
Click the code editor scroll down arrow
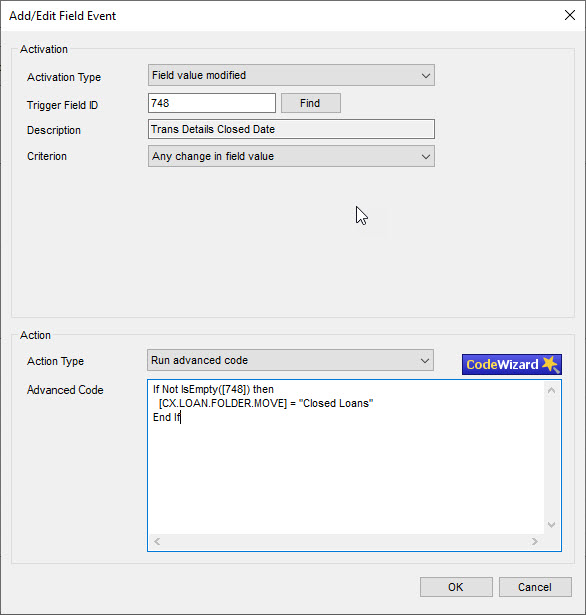(551, 524)
